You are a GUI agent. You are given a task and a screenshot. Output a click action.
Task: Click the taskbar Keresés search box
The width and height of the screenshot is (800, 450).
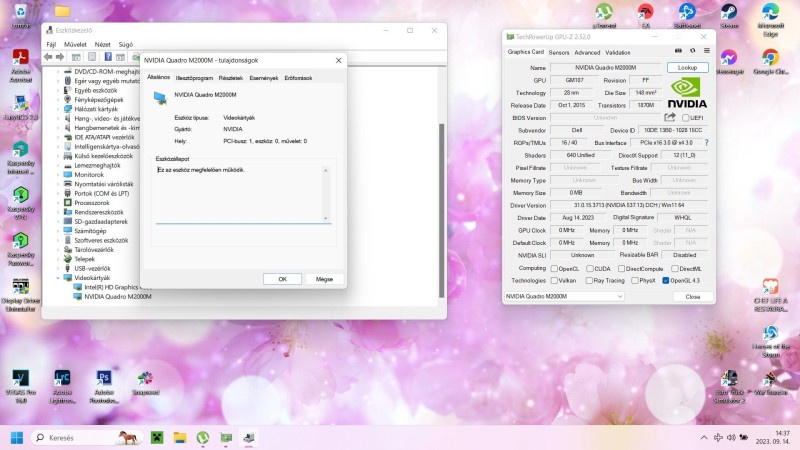click(x=87, y=438)
